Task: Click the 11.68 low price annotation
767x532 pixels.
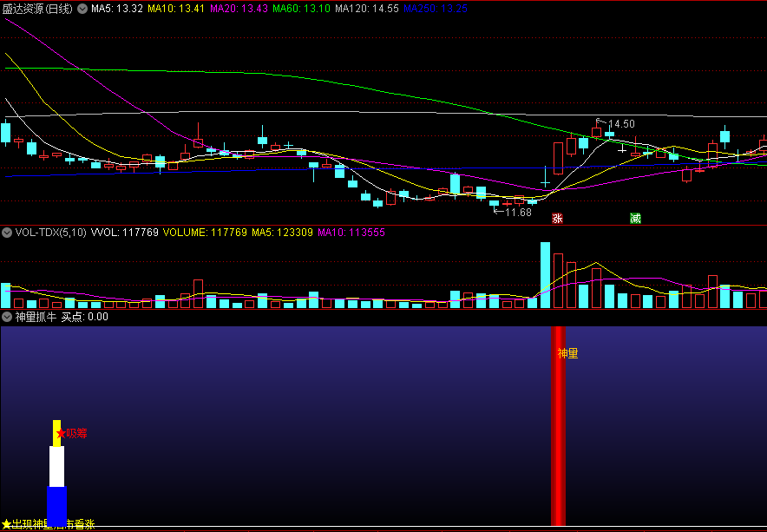Action: 518,212
